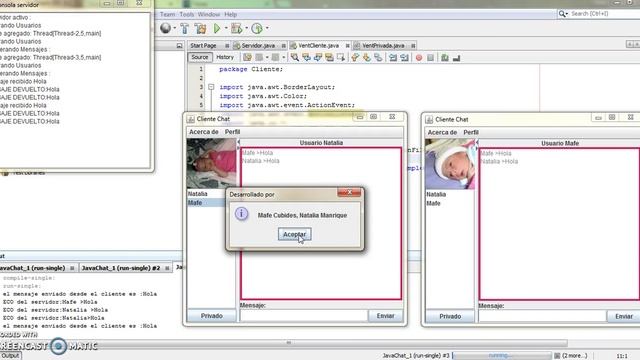Minimize the left Projects panel
The width and height of the screenshot is (640, 360).
pos(179,46)
